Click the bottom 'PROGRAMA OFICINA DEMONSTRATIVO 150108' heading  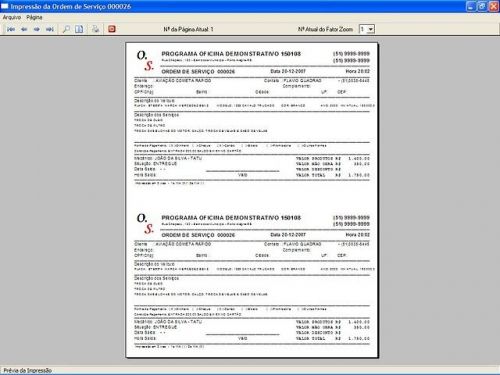click(231, 218)
